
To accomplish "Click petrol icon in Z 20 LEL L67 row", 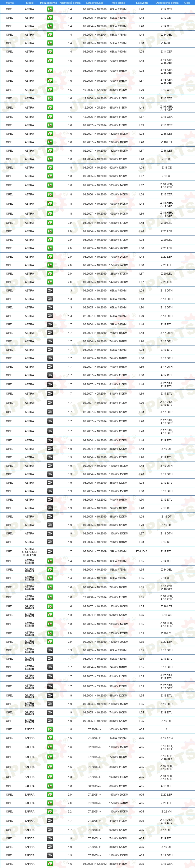I will [50, 274].
